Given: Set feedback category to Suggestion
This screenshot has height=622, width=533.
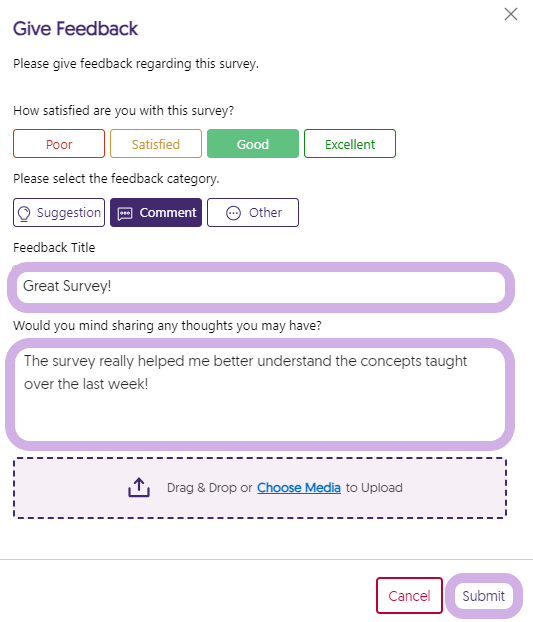Looking at the screenshot, I should pyautogui.click(x=59, y=213).
